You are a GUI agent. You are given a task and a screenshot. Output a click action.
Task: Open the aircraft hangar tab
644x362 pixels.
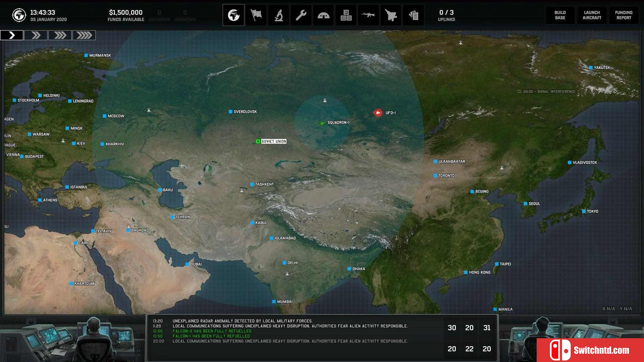(391, 15)
